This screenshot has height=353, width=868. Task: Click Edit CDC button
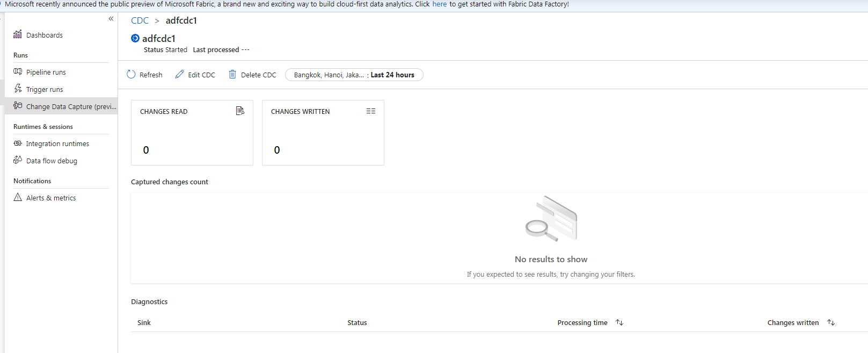(195, 75)
